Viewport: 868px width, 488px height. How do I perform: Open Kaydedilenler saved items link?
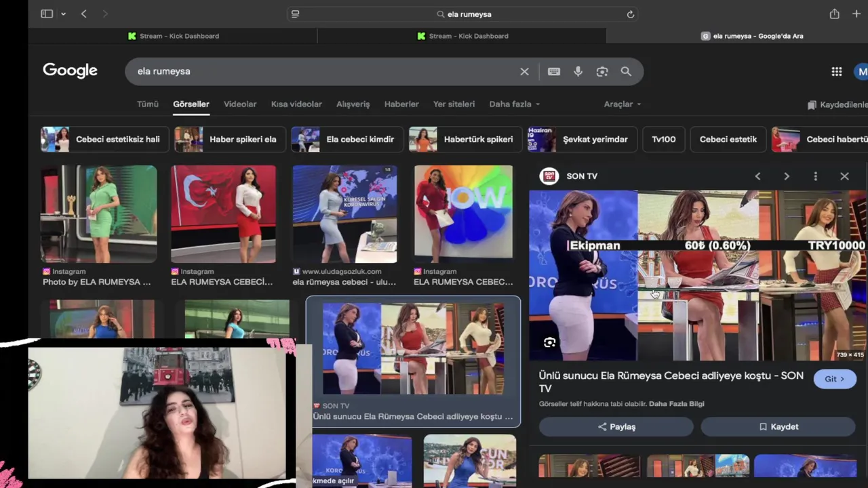click(838, 105)
